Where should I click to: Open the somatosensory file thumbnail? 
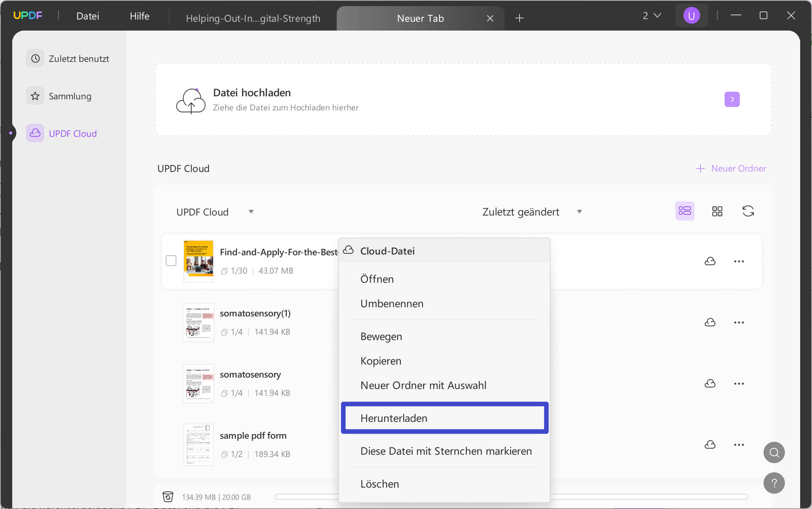(x=198, y=384)
